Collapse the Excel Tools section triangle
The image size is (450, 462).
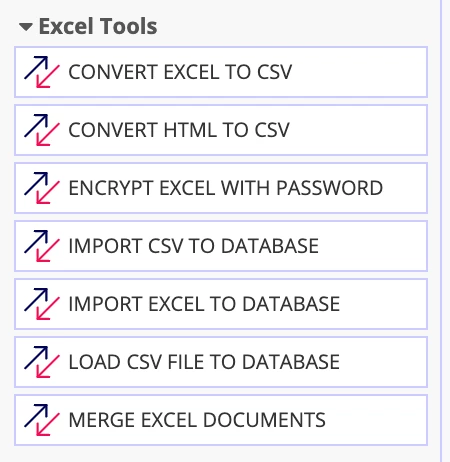click(x=26, y=27)
